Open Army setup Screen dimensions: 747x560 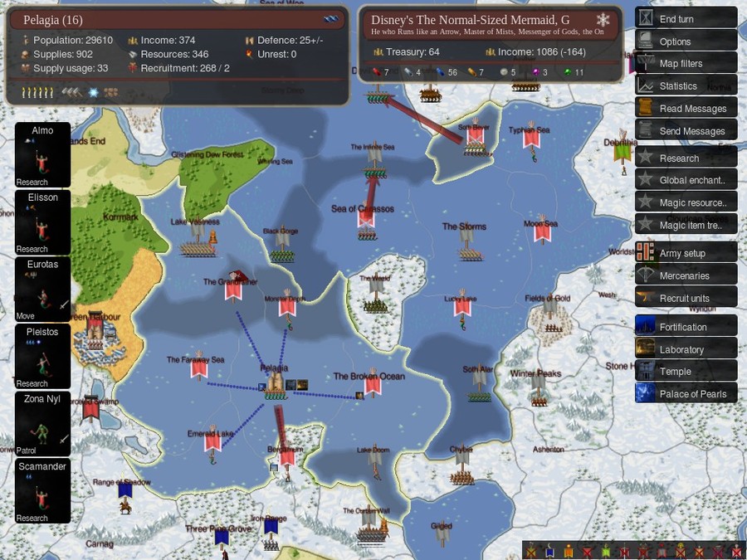[x=686, y=253]
